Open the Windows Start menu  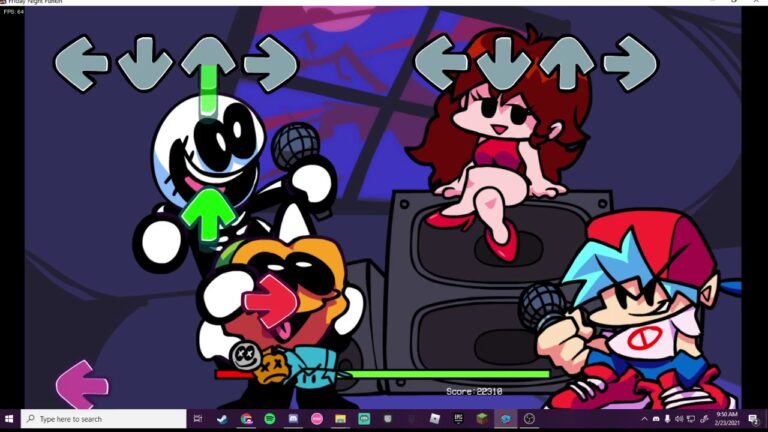click(9, 419)
